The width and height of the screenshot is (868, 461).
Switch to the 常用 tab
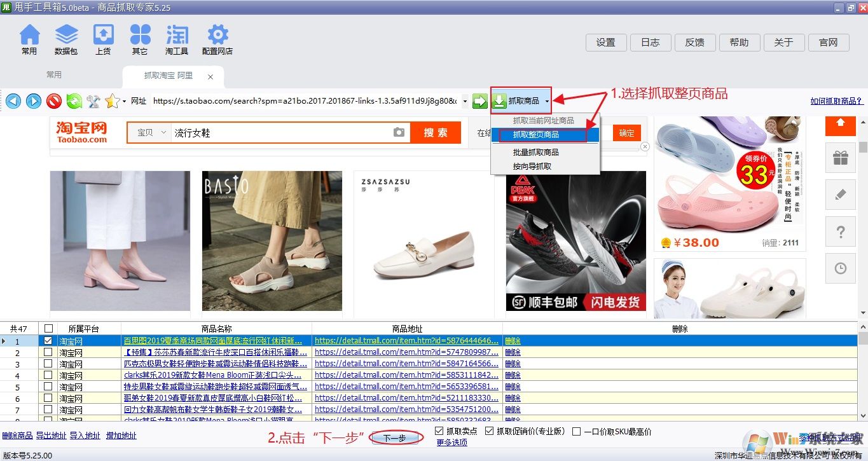coord(54,74)
